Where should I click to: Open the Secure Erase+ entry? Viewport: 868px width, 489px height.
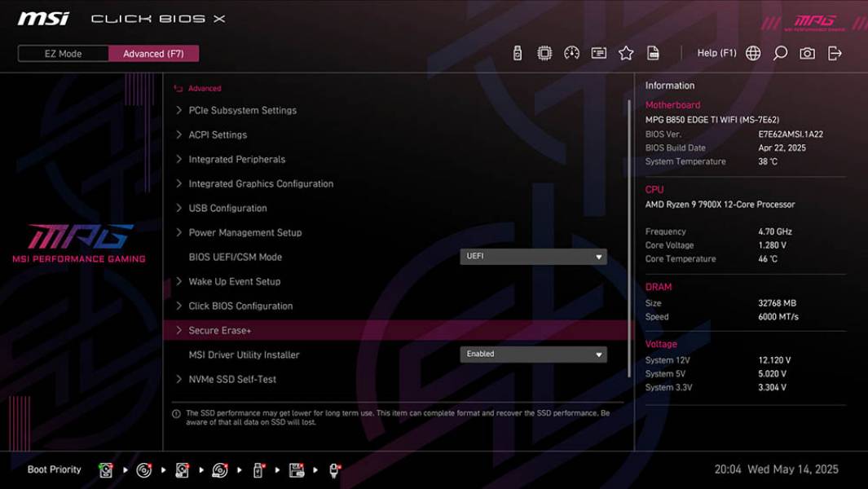pos(398,330)
